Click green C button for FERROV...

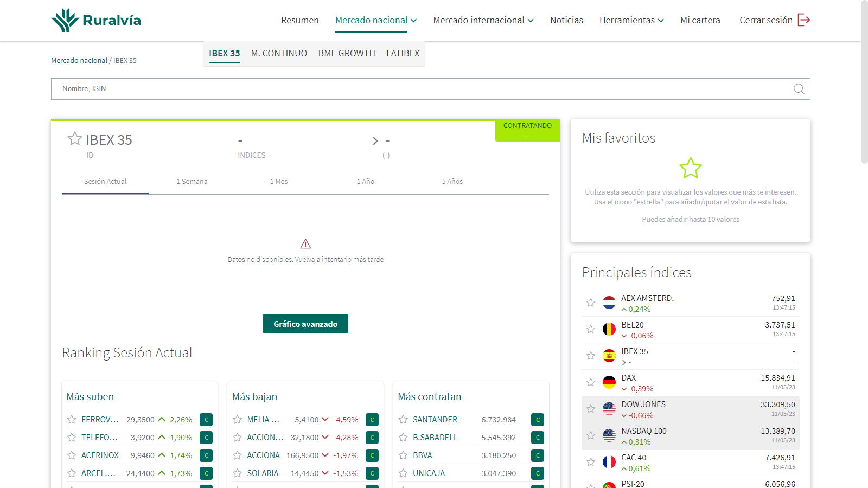pos(206,420)
